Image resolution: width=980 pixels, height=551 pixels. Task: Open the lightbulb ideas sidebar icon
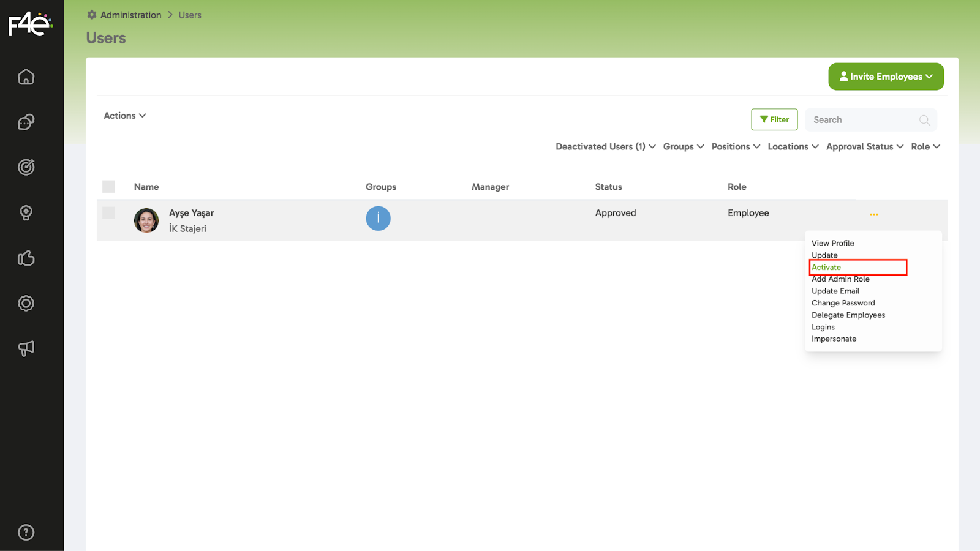[x=26, y=212]
